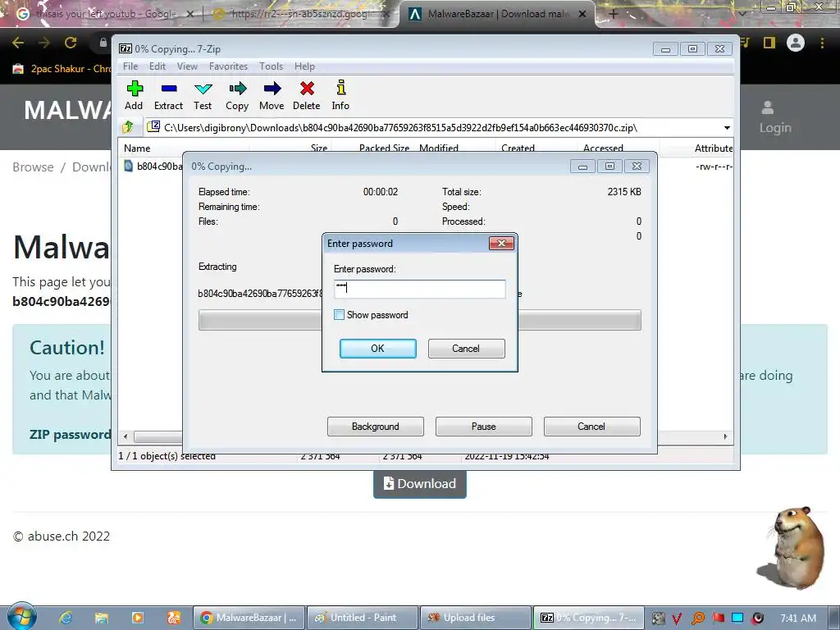The image size is (840, 630).
Task: Pause the copying operation
Action: coord(484,427)
